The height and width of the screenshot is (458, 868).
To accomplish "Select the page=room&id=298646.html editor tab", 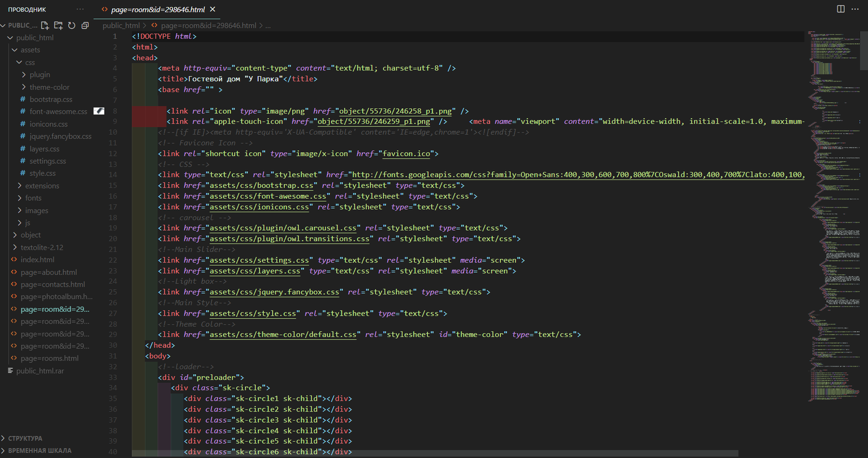I will pyautogui.click(x=157, y=9).
